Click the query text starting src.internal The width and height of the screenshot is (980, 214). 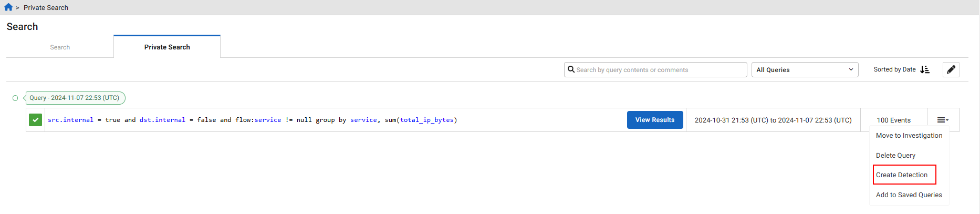pyautogui.click(x=252, y=120)
